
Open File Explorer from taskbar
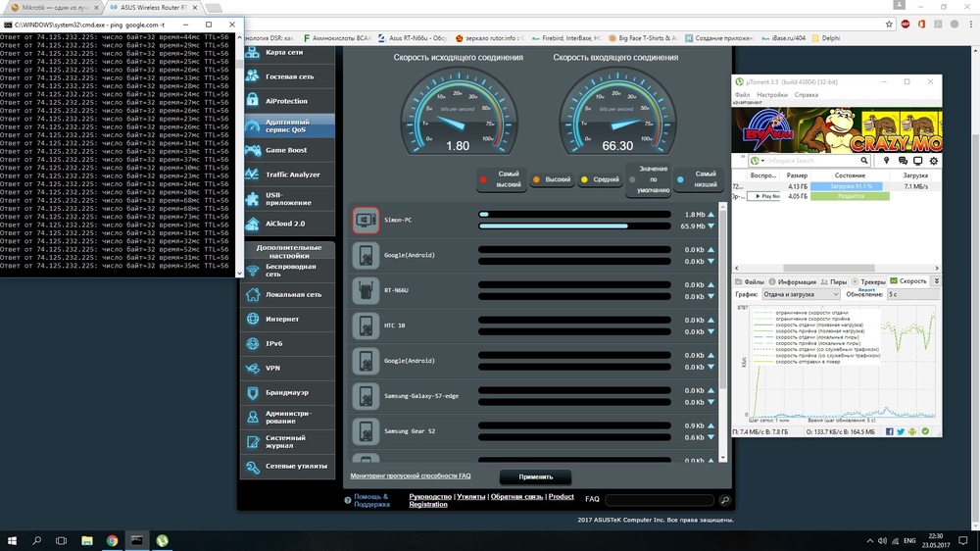[87, 540]
